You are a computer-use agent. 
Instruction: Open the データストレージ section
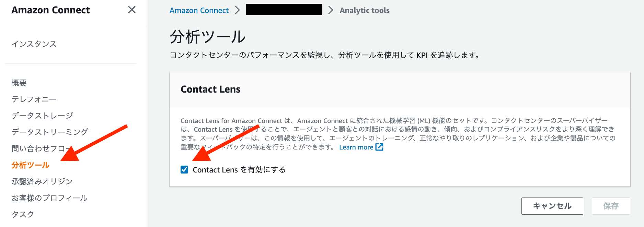point(42,115)
